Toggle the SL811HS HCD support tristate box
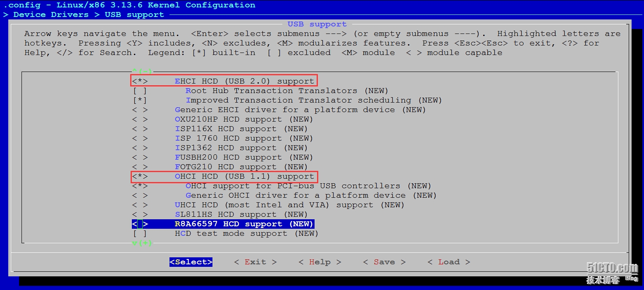Viewport: 644px width, 290px height. point(140,214)
